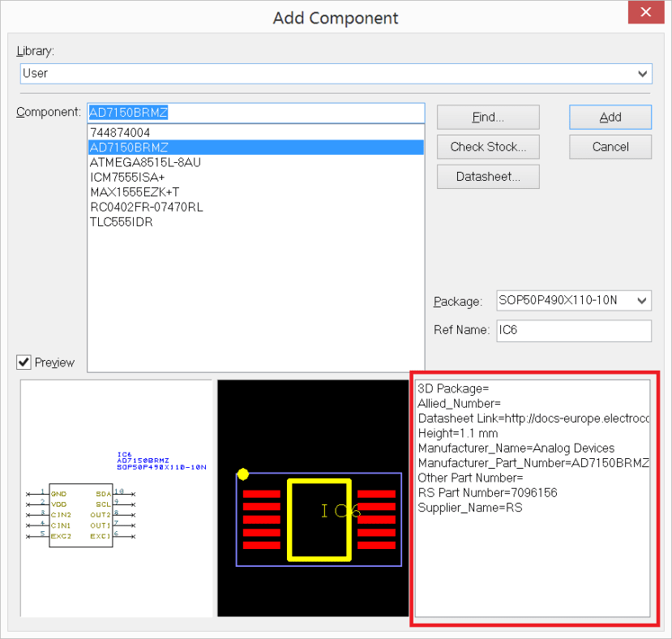This screenshot has height=639, width=672.
Task: Click the Ref Name field containing IC6
Action: (574, 331)
